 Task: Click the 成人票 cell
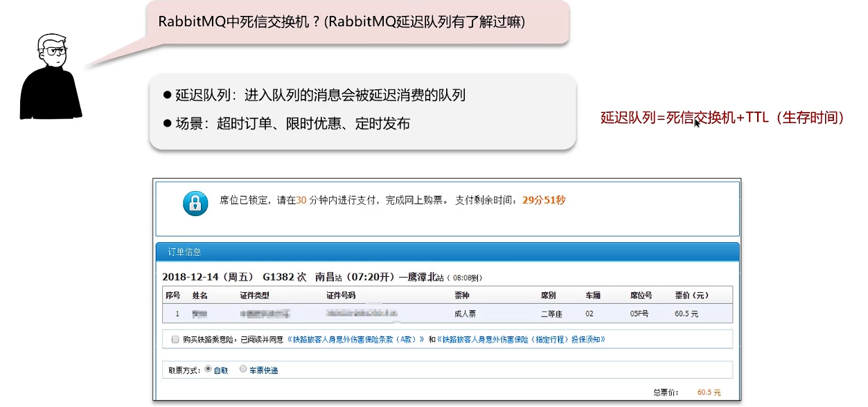pos(465,314)
